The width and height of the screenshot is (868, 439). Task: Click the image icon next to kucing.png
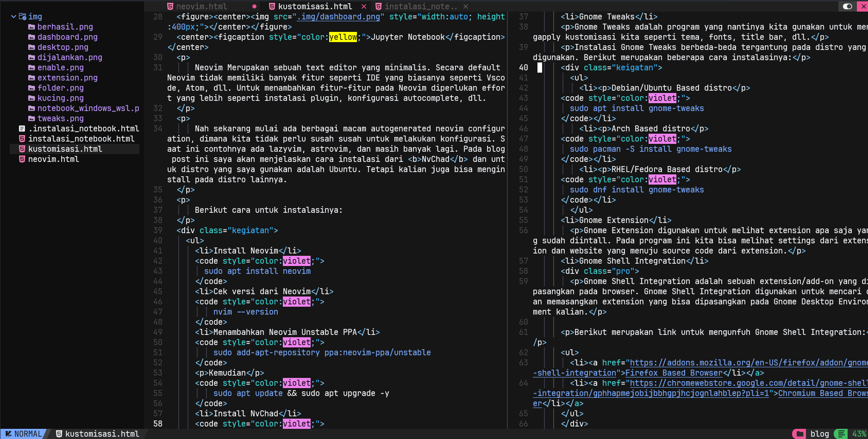point(31,98)
